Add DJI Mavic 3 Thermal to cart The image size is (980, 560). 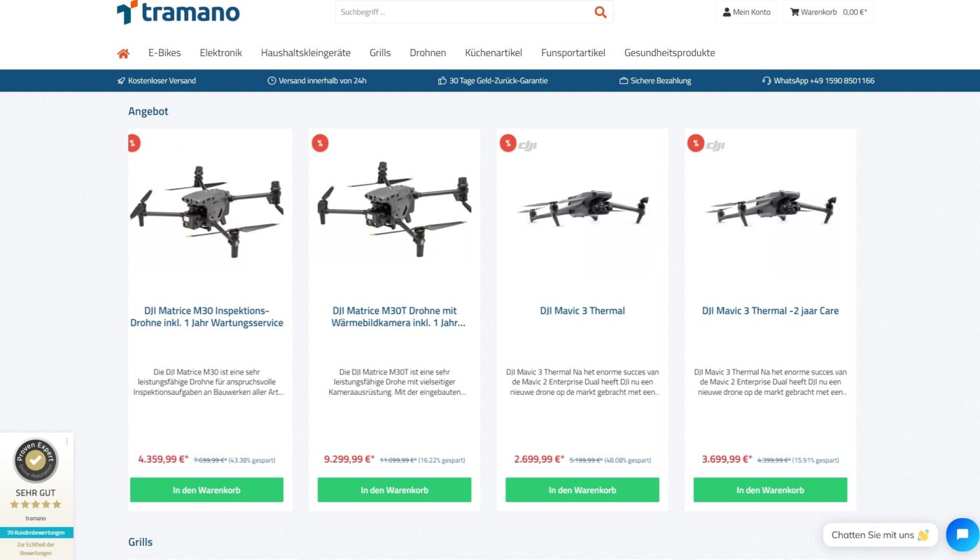pyautogui.click(x=582, y=490)
